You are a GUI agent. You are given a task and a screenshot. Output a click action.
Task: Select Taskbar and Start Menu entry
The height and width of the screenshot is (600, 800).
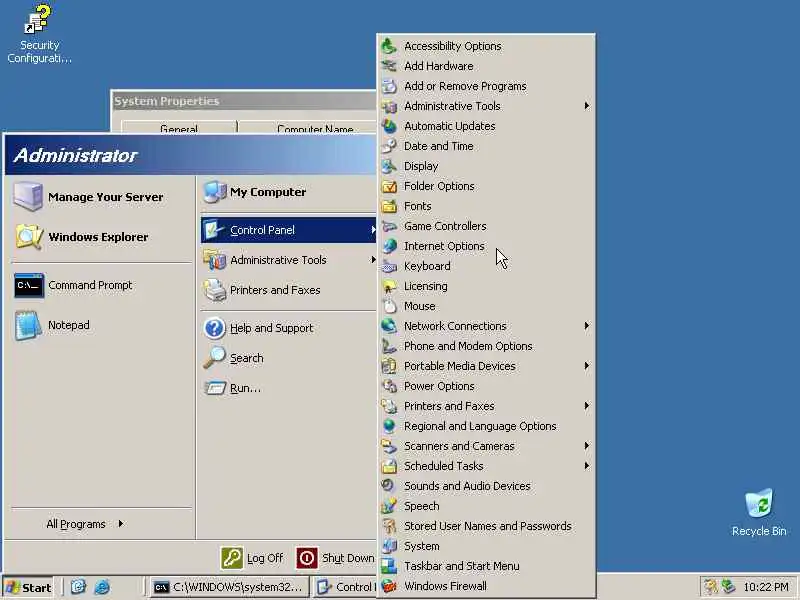[x=487, y=566]
